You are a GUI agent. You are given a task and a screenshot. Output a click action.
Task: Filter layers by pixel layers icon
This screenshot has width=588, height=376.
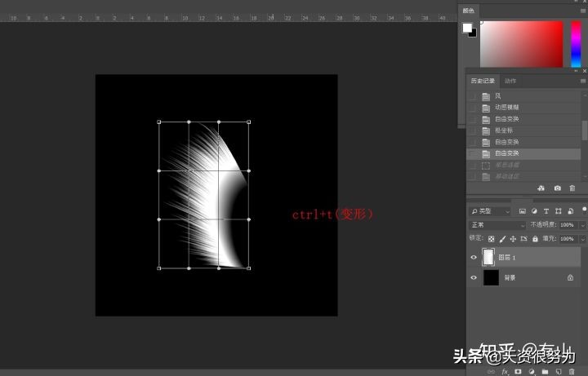tap(523, 211)
